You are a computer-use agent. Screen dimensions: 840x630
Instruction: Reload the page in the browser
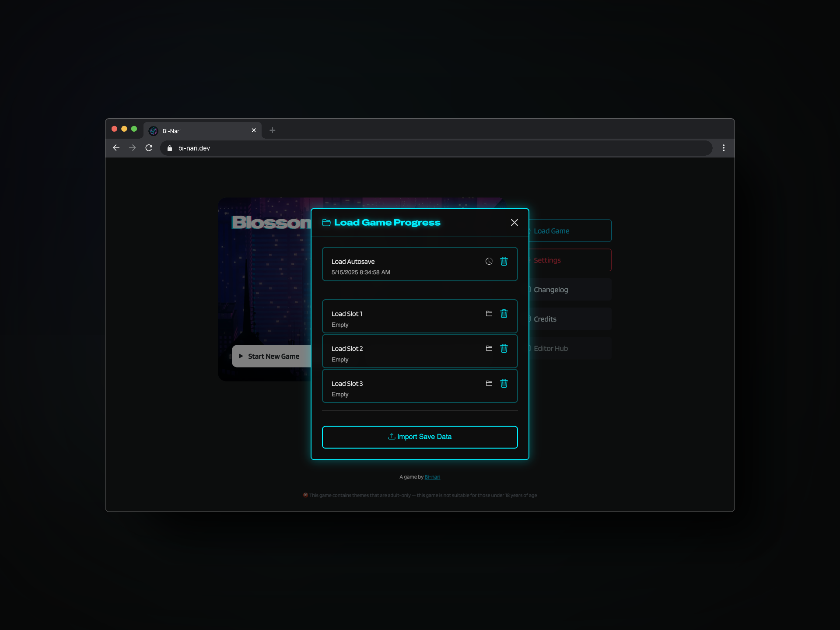pyautogui.click(x=149, y=148)
